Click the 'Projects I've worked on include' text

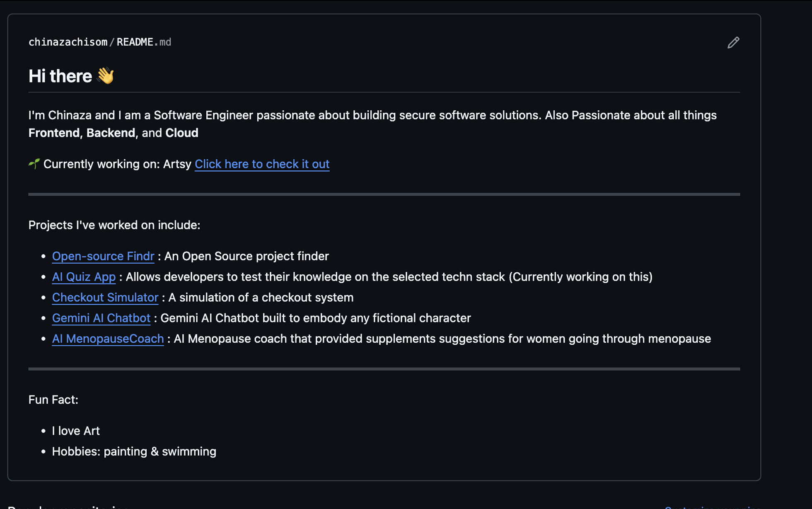tap(114, 225)
